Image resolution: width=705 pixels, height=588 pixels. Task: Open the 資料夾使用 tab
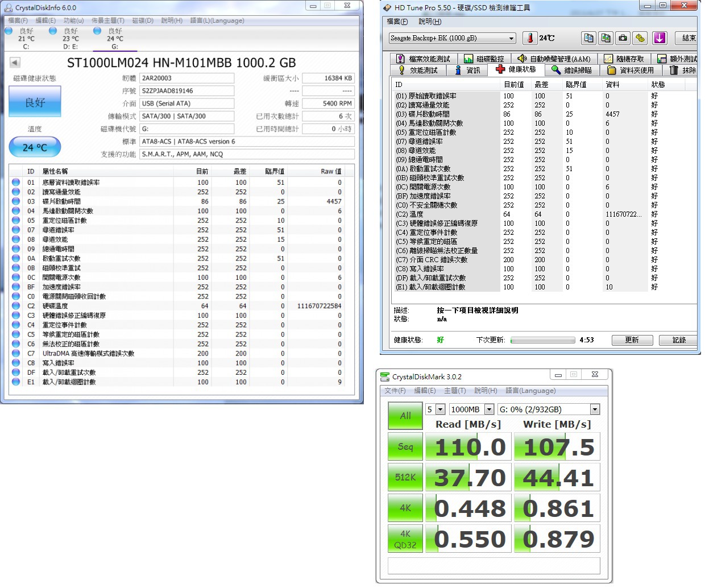tap(631, 71)
